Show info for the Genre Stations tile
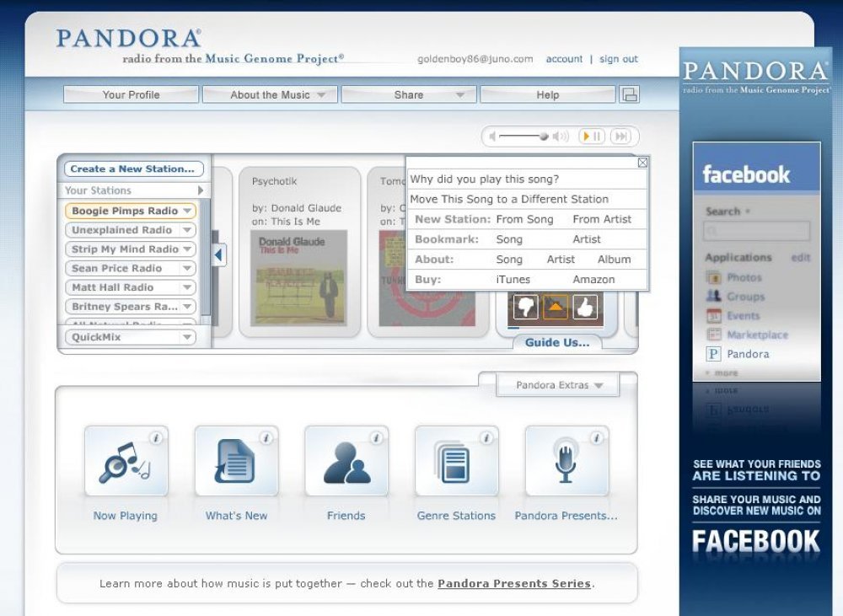The width and height of the screenshot is (843, 616). coord(486,438)
